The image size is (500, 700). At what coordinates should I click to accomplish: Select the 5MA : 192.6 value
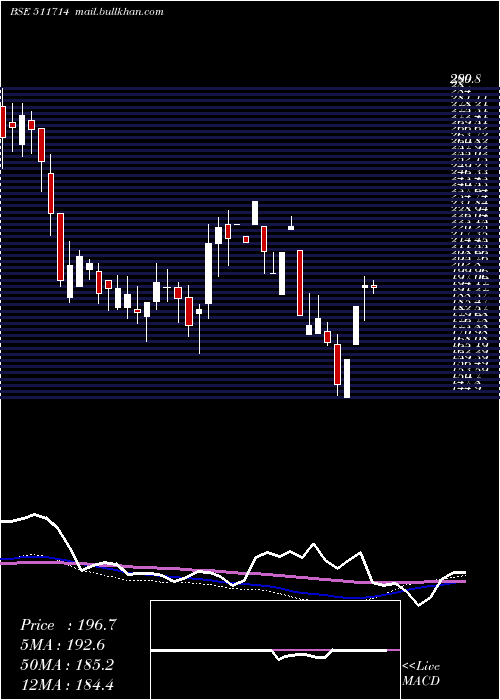click(65, 645)
